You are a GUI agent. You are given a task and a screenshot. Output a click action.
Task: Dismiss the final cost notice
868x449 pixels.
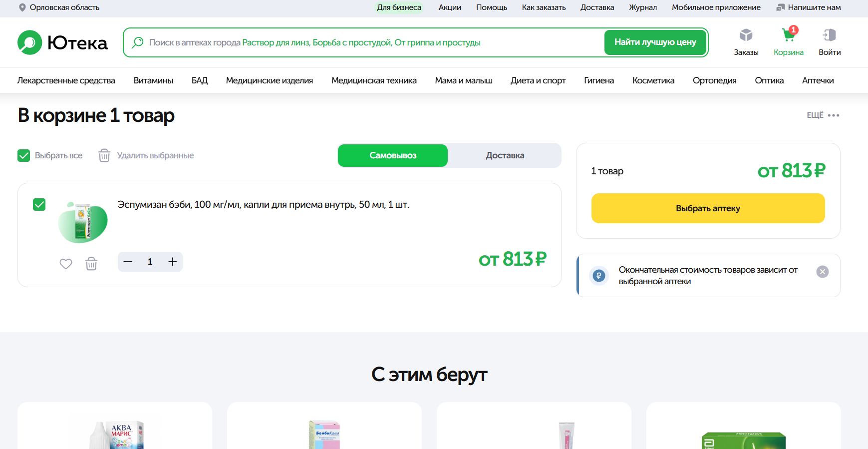[x=822, y=272]
